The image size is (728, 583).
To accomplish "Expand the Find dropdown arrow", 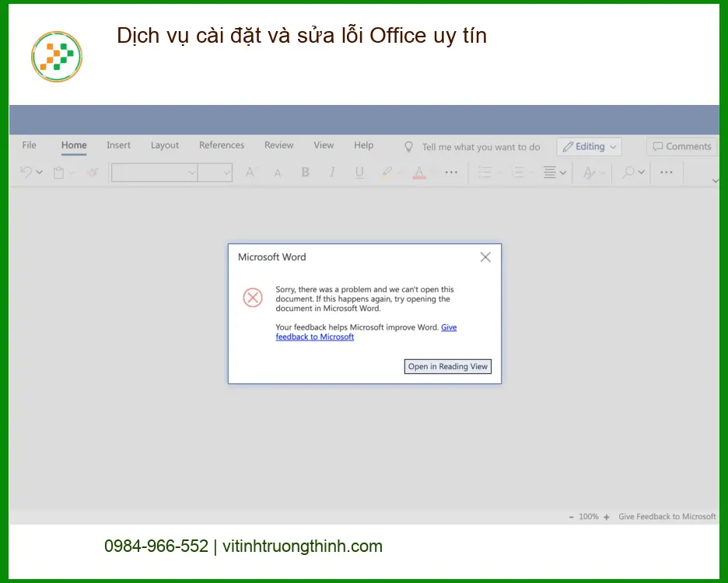I will click(641, 173).
